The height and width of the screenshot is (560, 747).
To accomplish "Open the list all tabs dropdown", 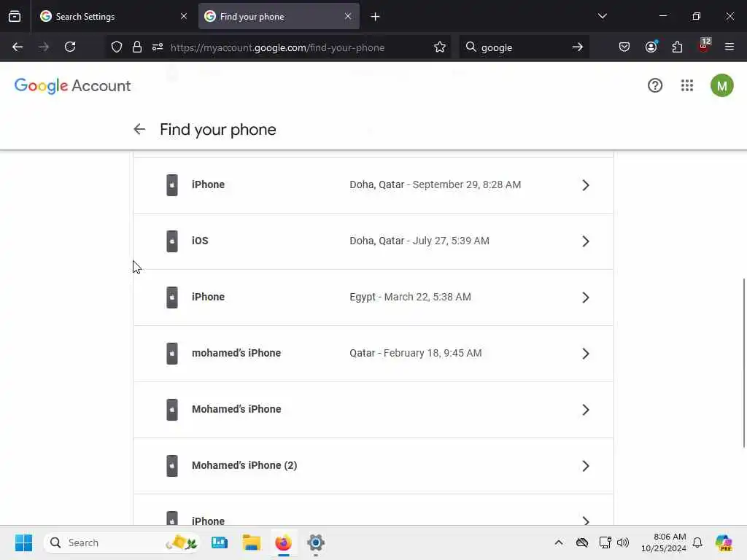I will pos(602,16).
